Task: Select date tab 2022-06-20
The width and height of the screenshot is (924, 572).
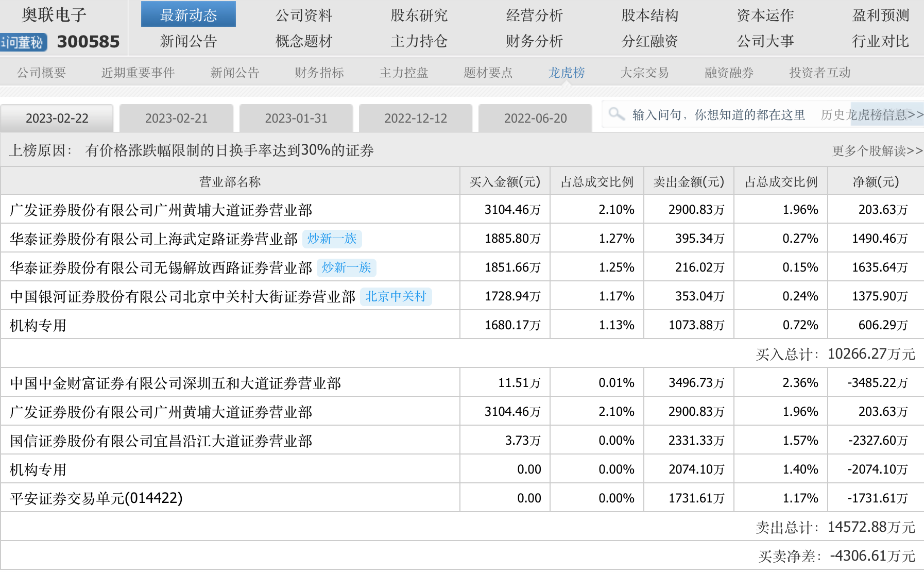Action: [535, 119]
